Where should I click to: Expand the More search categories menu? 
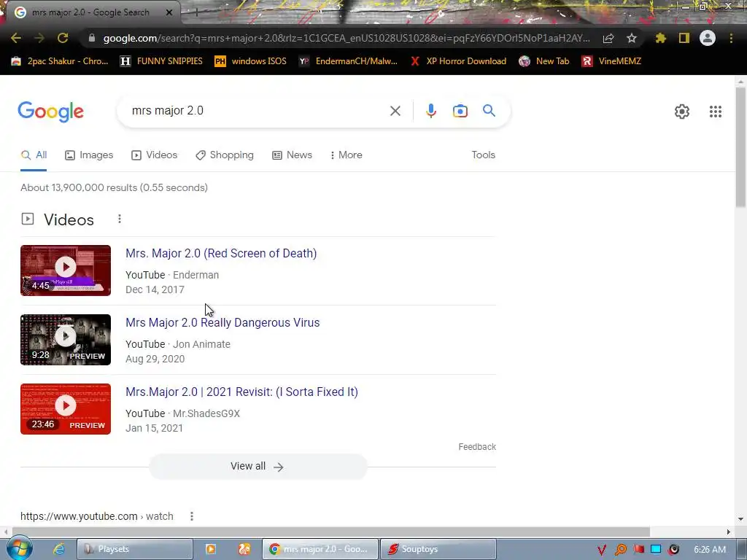(346, 155)
